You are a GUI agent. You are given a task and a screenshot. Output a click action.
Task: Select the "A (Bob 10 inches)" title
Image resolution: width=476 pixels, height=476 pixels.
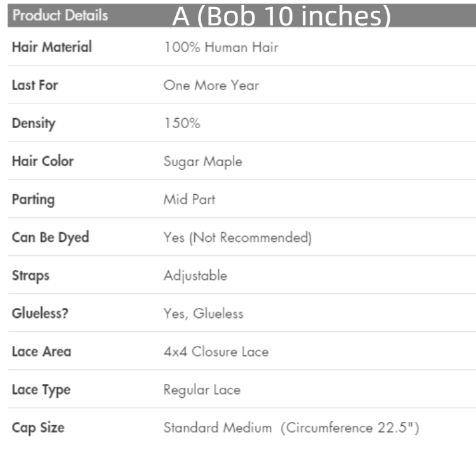(x=281, y=17)
